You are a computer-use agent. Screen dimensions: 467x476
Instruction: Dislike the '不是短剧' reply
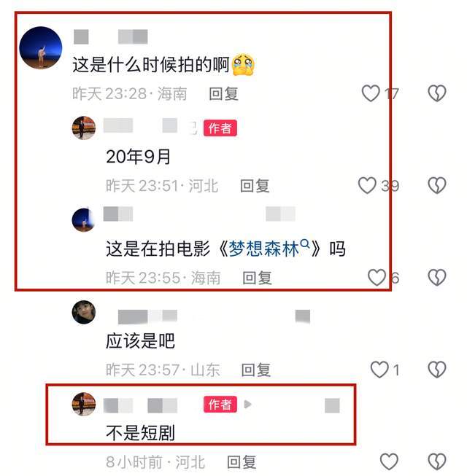pyautogui.click(x=437, y=461)
